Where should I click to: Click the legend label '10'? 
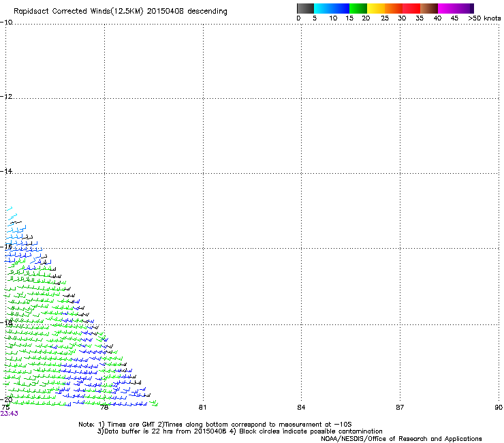point(333,18)
